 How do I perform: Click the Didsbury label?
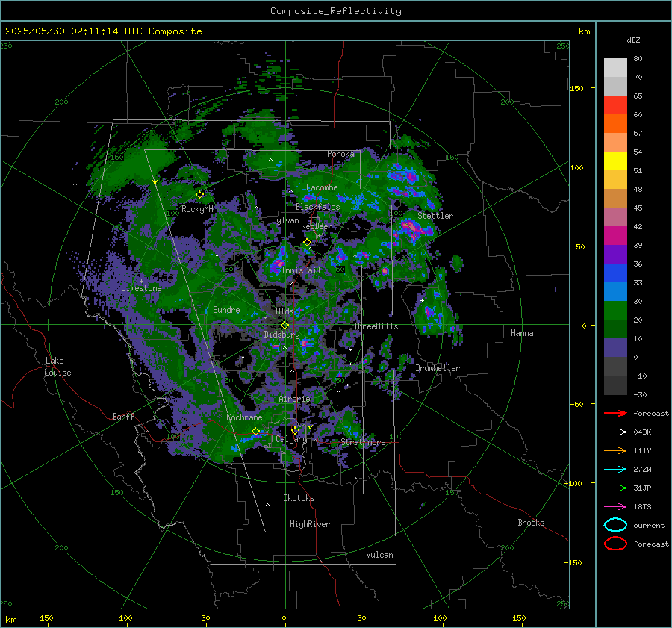[x=281, y=335]
